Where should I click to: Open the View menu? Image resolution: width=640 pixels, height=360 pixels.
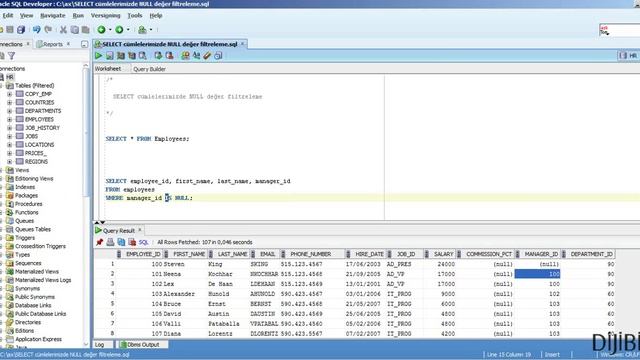27,16
